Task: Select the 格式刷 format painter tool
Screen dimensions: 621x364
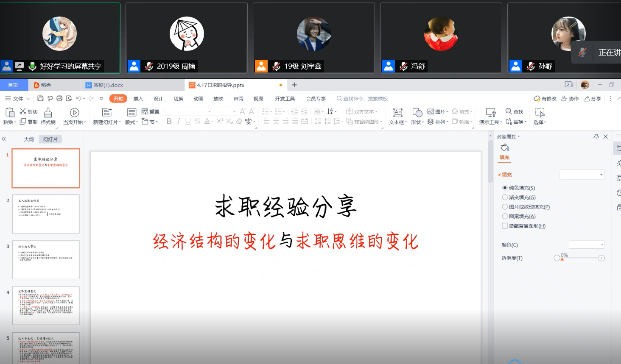Action: point(48,113)
